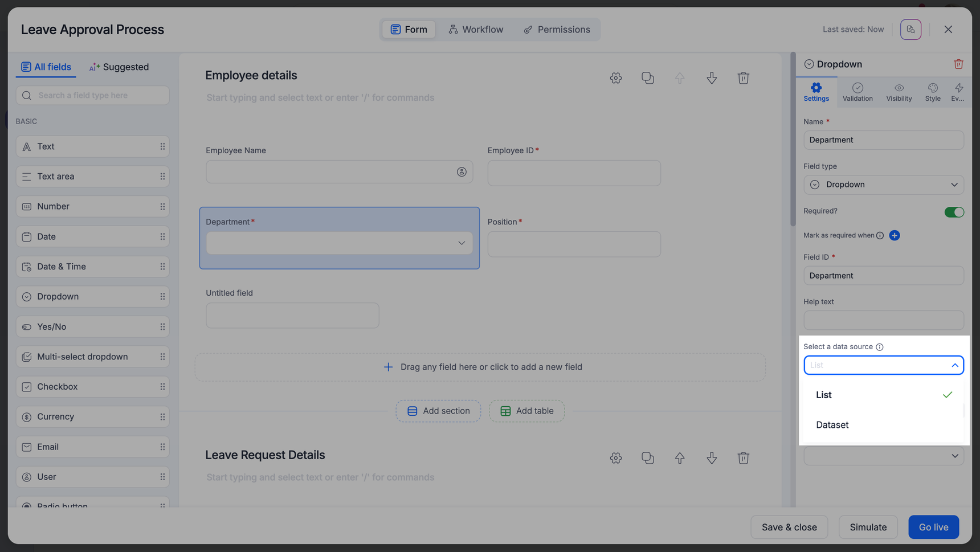
Task: Click the Go live button
Action: (933, 527)
